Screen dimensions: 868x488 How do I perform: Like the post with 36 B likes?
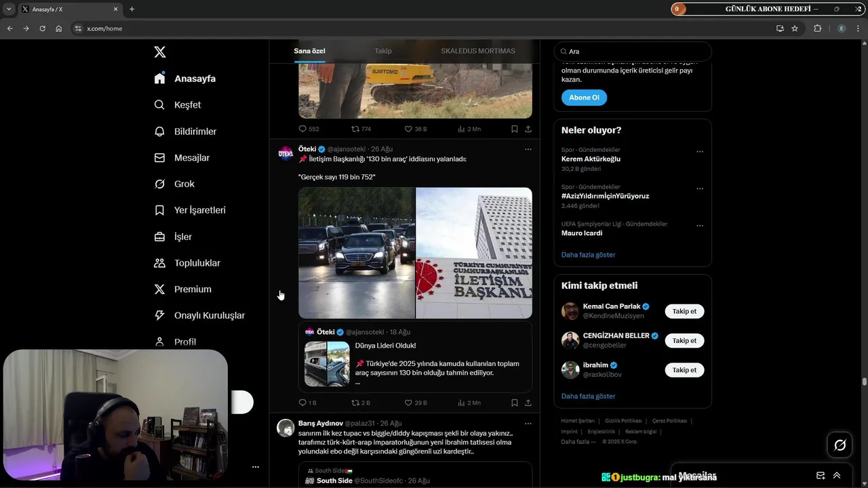(x=415, y=129)
